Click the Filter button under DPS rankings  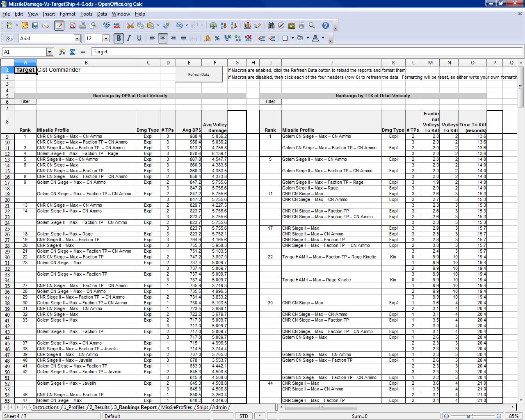25,101
